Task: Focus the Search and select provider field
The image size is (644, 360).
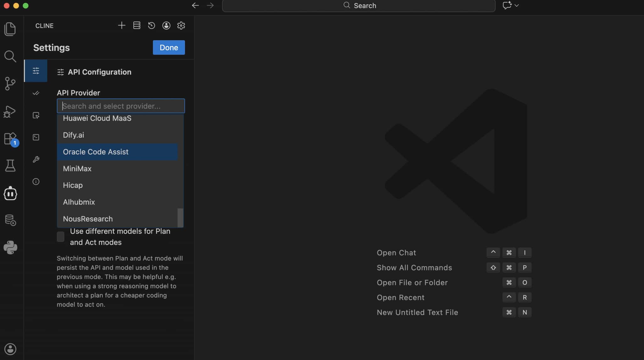Action: point(121,106)
